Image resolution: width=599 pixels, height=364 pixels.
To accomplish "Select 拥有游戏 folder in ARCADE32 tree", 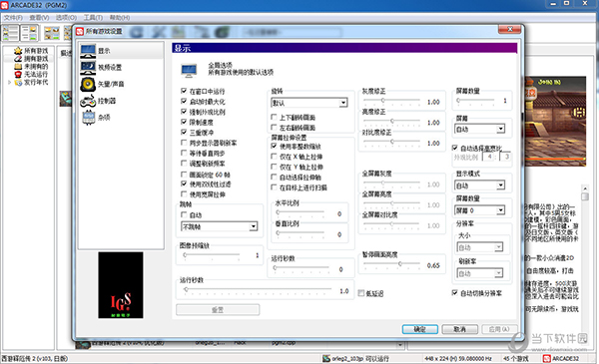I will [18, 59].
